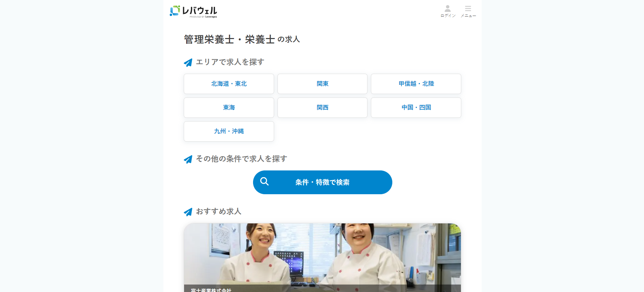
Task: Choose the 甲信越・北陸 area
Action: [416, 84]
